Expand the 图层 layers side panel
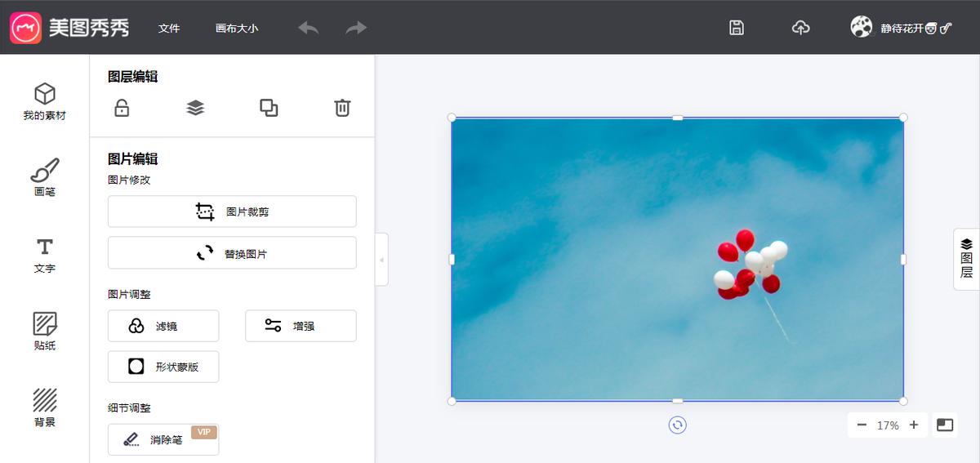Image resolution: width=980 pixels, height=463 pixels. (966, 259)
